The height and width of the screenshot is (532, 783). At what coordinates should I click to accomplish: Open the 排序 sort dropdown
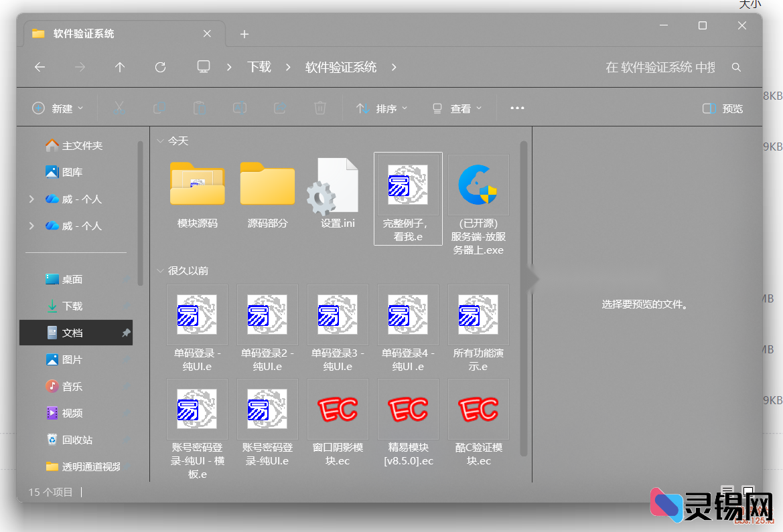(382, 108)
